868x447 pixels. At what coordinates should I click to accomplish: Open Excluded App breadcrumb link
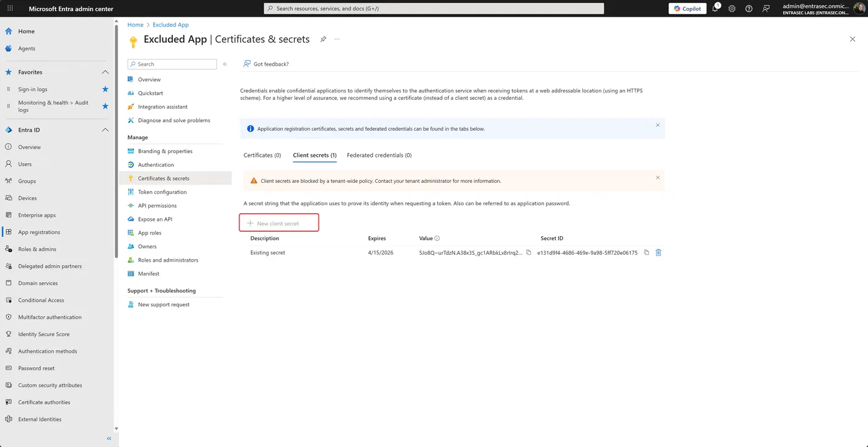click(170, 25)
